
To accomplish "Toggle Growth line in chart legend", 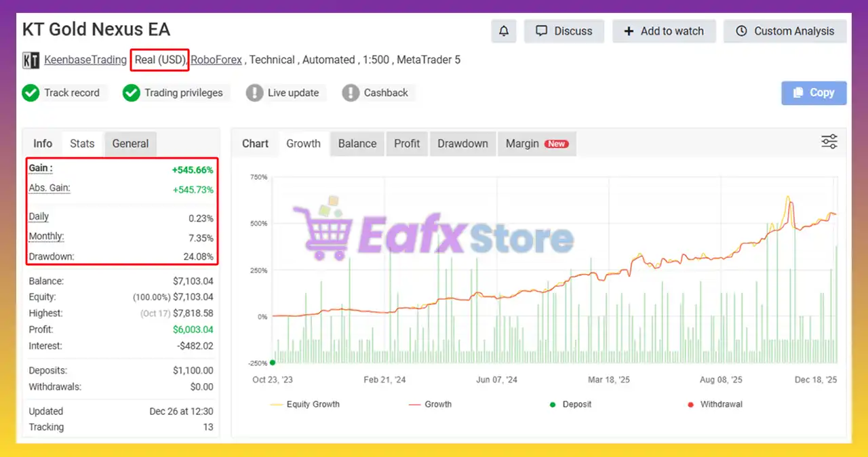I will coord(430,404).
